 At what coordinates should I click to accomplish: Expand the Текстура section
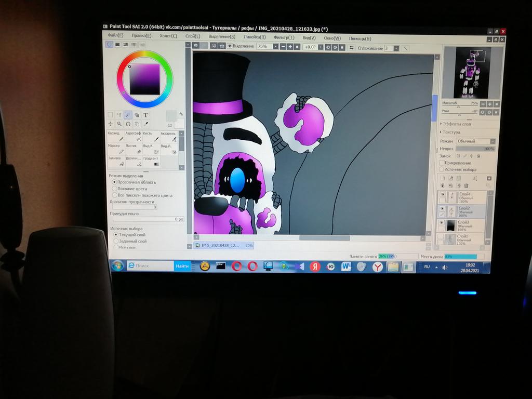pos(450,132)
